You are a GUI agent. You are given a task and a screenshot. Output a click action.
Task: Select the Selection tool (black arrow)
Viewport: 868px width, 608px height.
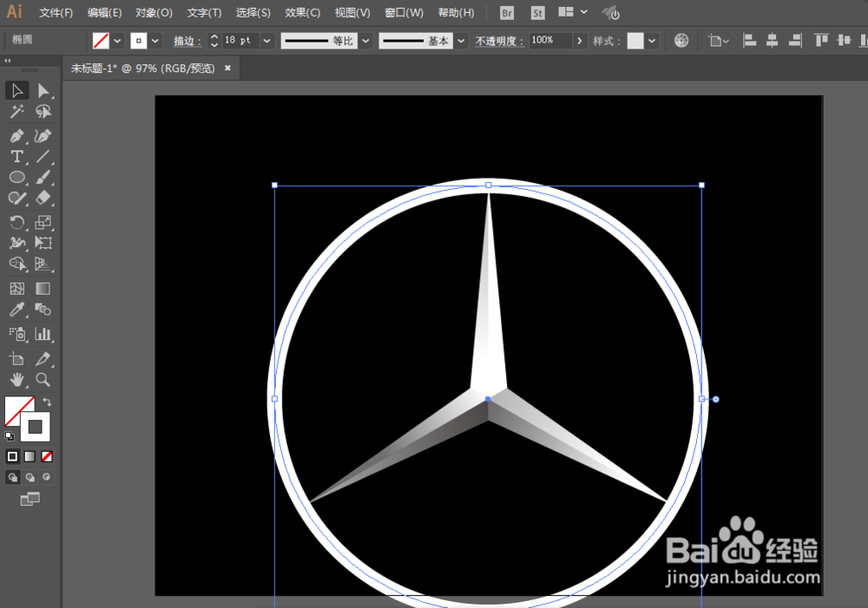[17, 90]
